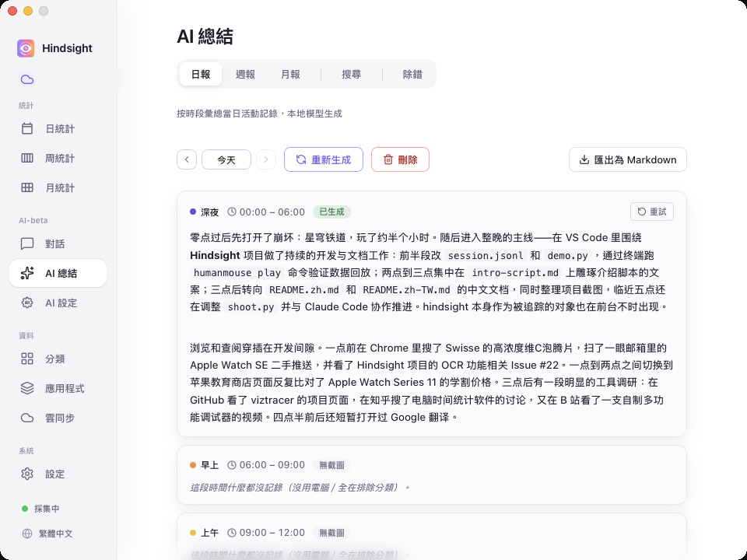Click the Hindsight eye logo icon
The image size is (747, 560).
[x=26, y=48]
